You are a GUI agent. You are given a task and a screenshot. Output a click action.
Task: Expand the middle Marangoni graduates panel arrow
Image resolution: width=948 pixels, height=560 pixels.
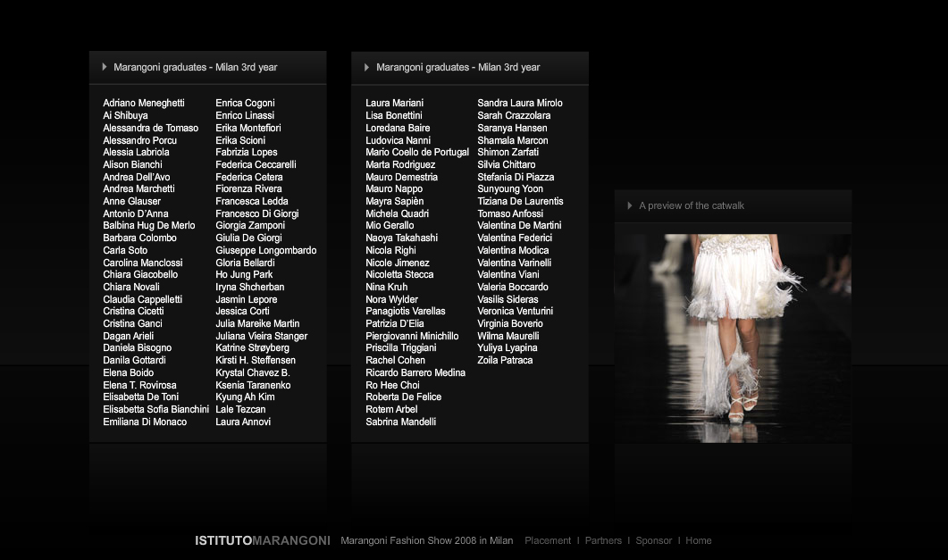(366, 67)
